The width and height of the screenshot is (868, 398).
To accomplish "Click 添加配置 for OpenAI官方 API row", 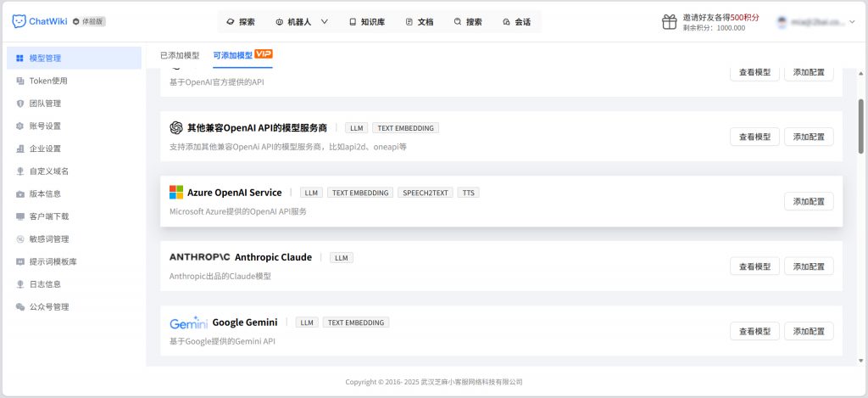I will [x=809, y=73].
